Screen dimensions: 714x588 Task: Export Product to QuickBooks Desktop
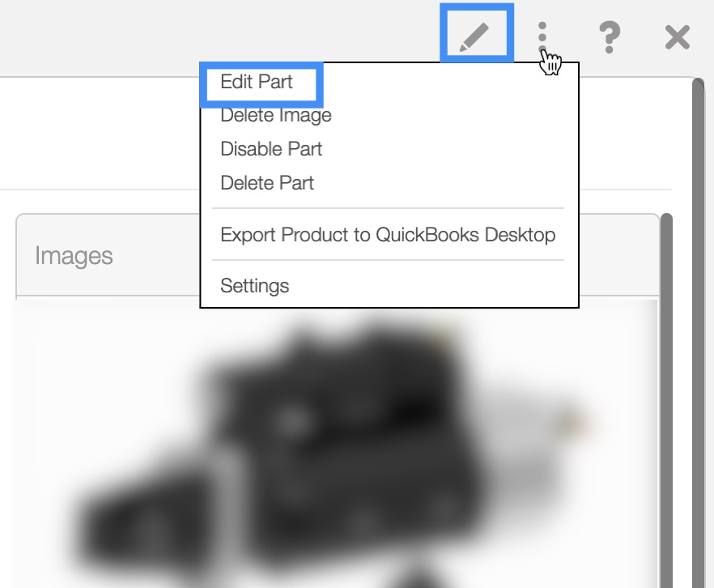click(x=388, y=235)
